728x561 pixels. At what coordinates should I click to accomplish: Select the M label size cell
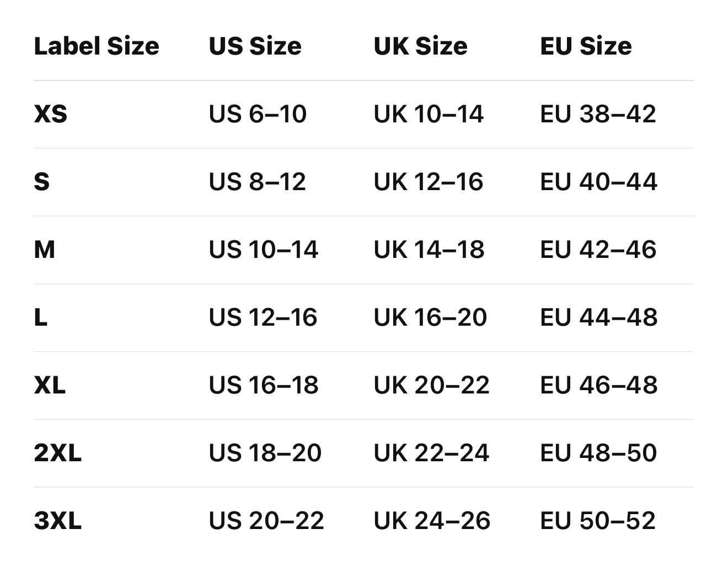[45, 250]
